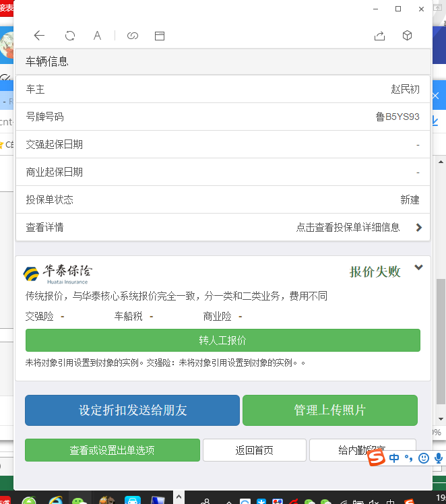Click 设定折扣发送给朋友 button
Screen dimensions: 446x504
133,410
